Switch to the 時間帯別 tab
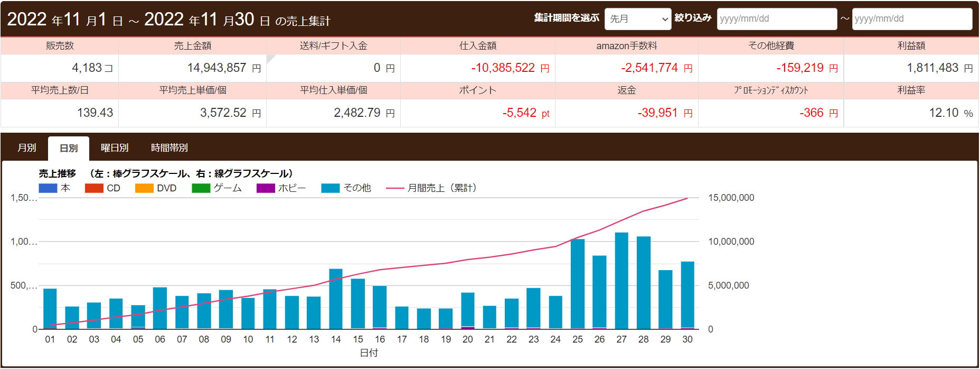Image resolution: width=980 pixels, height=369 pixels. tap(169, 148)
